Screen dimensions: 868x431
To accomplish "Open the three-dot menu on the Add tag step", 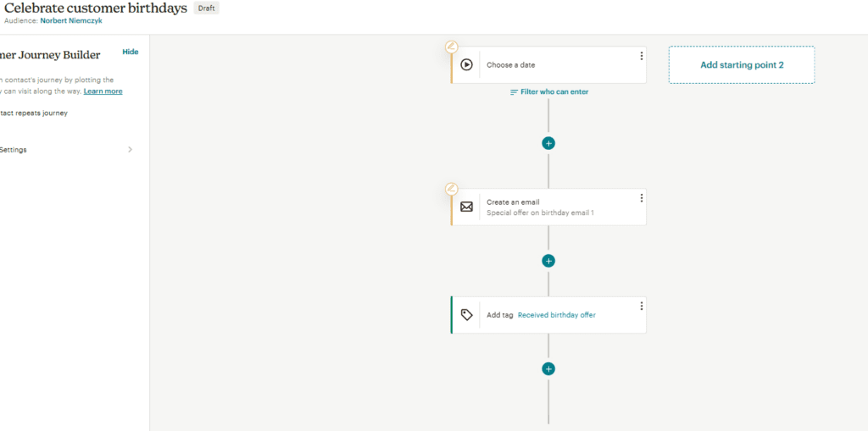I will tap(641, 306).
